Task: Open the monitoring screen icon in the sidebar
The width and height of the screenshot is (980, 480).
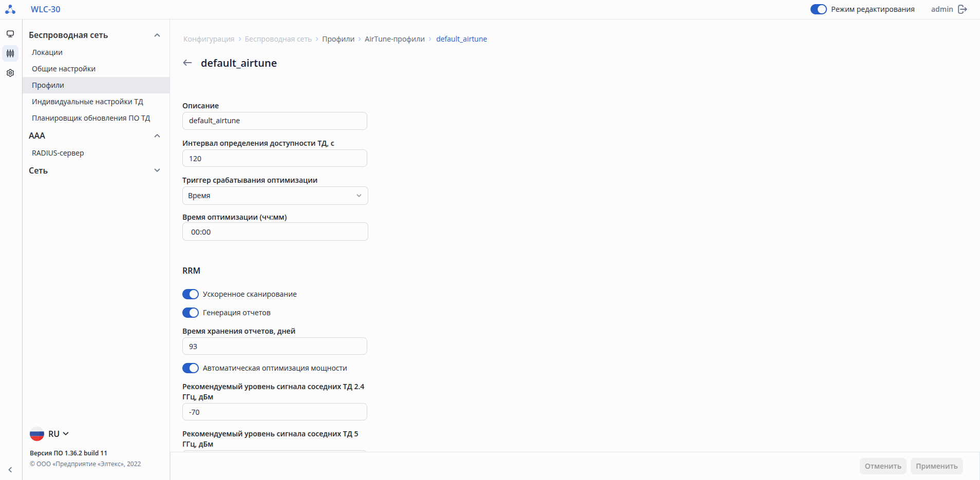Action: [10, 34]
